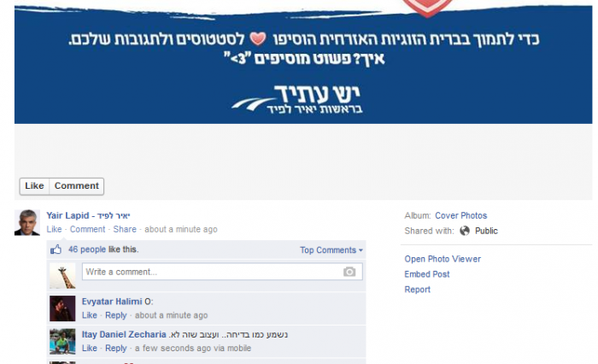Click the Yesh Atid logo in the banner

pyautogui.click(x=297, y=100)
